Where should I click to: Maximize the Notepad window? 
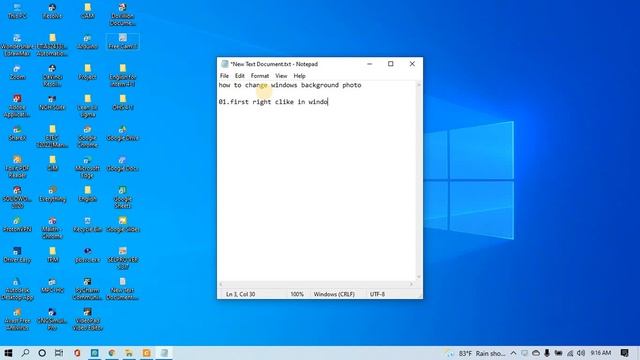[x=391, y=64]
